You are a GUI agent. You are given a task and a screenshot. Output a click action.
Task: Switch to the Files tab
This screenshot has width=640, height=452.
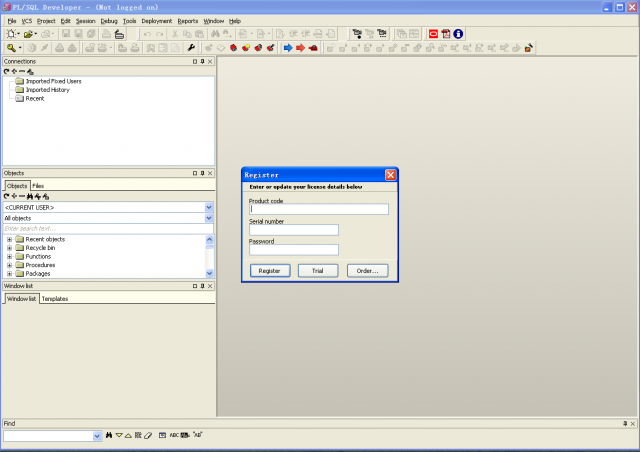[x=38, y=186]
